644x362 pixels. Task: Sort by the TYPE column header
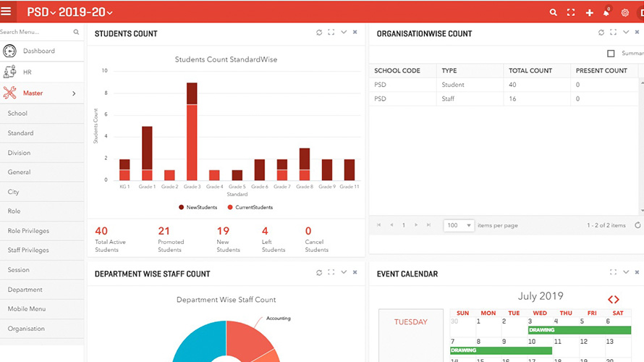tap(470, 71)
